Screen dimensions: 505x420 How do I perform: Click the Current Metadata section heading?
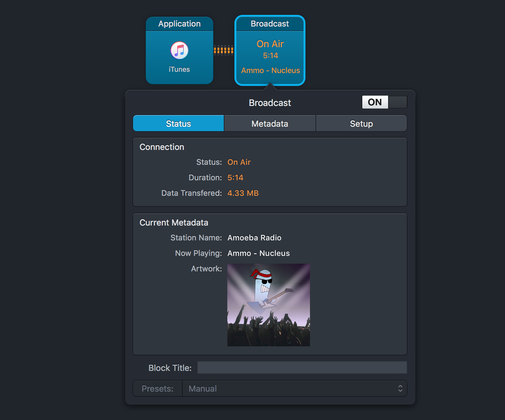(174, 223)
